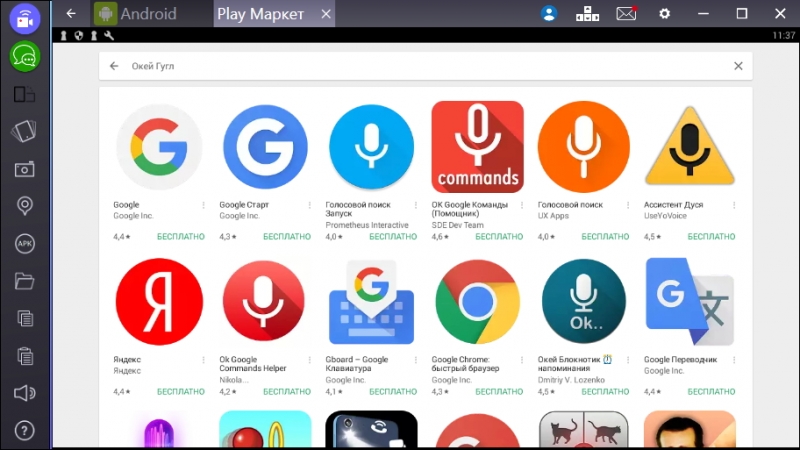
Task: Close the Play Маркет tab
Action: pos(326,14)
